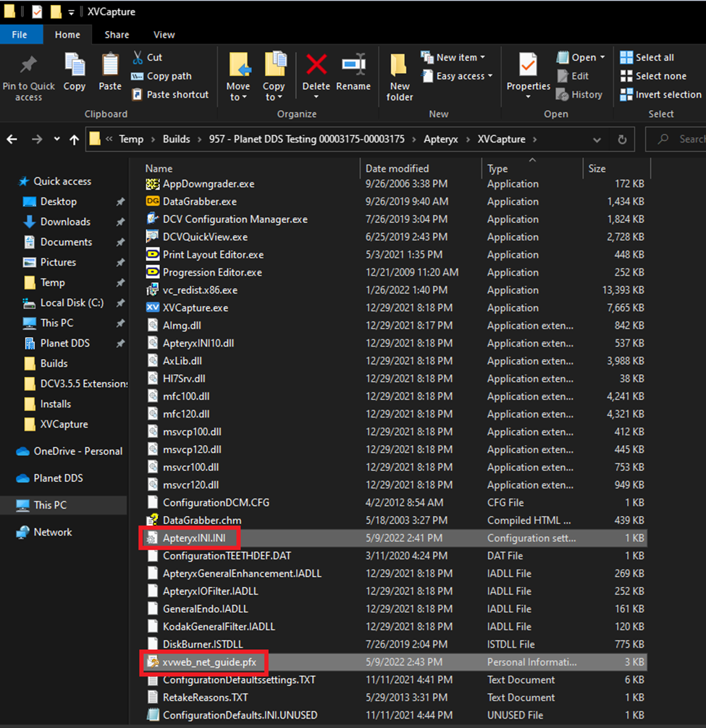706x728 pixels.
Task: Click the Rename icon in Organize group
Action: (x=353, y=64)
